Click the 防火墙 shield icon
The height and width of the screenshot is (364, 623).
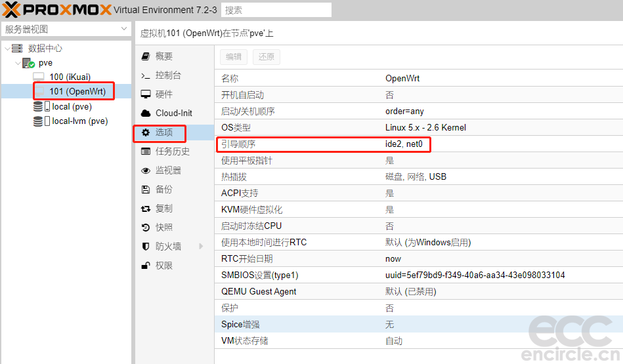(146, 247)
